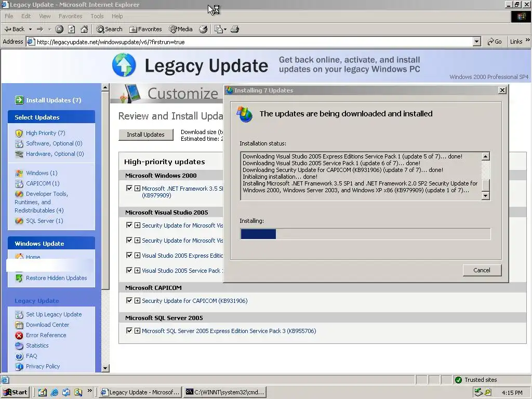Click the Mail toolbar icon
Viewport: 532px width, 399px height.
220,29
